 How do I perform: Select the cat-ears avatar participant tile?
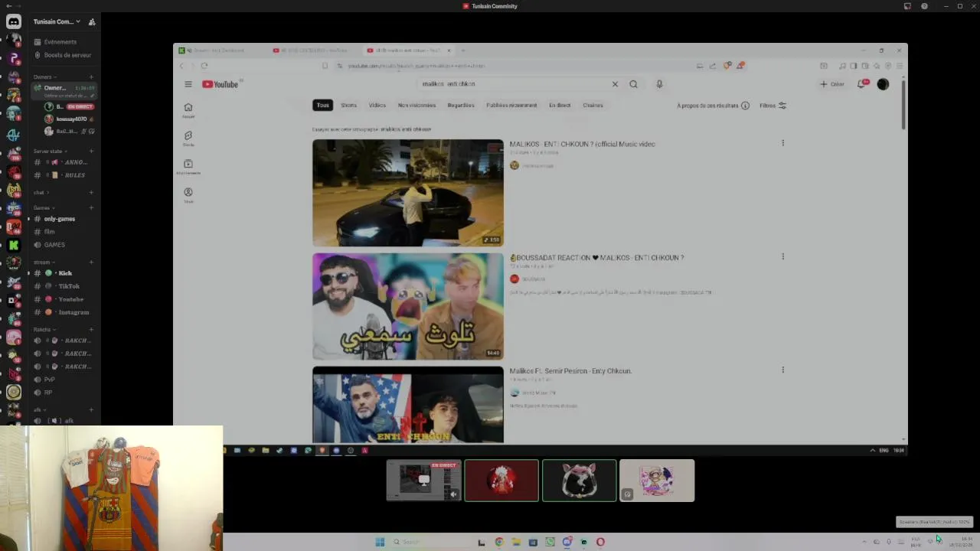click(x=579, y=481)
